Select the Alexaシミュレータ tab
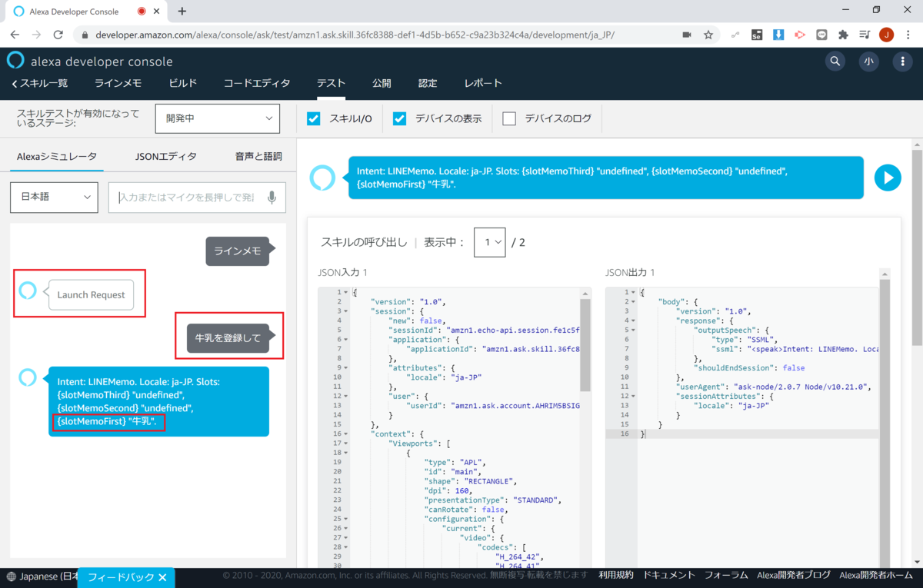The image size is (923, 588). pyautogui.click(x=57, y=156)
